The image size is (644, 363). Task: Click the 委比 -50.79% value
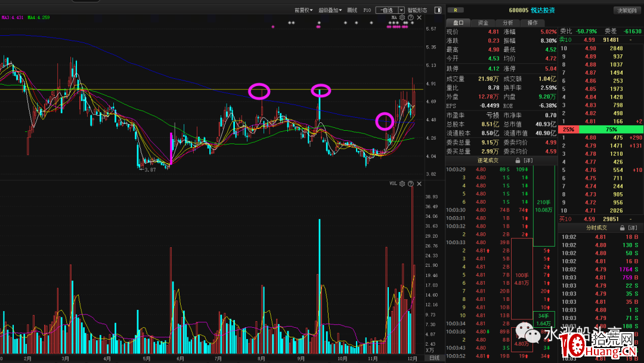pyautogui.click(x=586, y=31)
